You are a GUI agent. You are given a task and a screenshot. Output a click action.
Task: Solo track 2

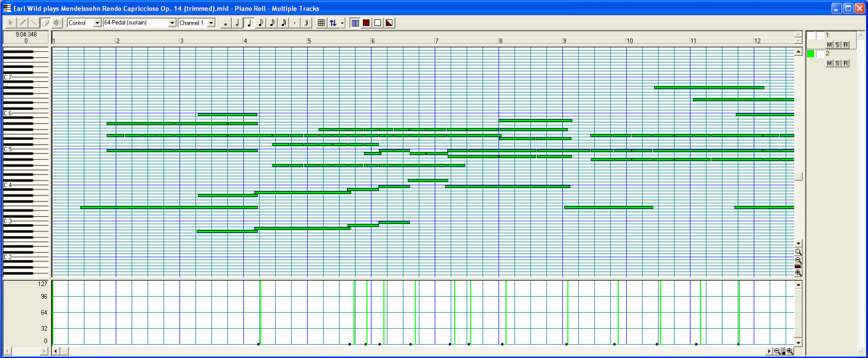(837, 63)
